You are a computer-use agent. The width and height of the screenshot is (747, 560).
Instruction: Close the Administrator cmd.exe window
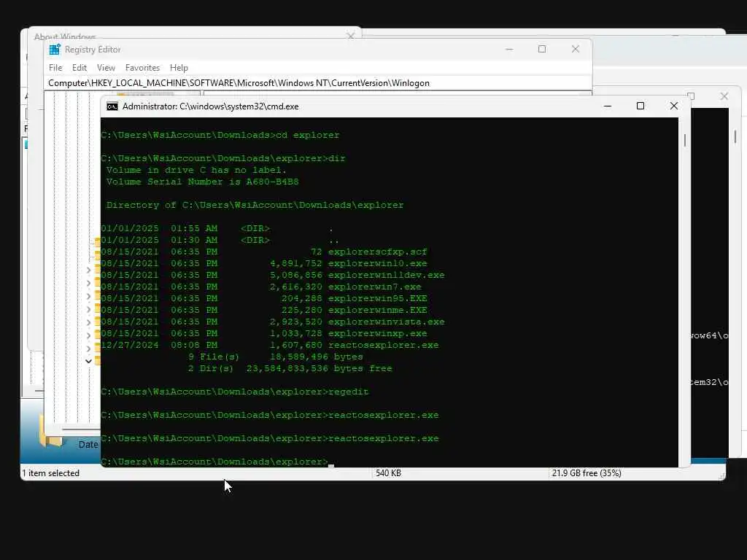[673, 106]
